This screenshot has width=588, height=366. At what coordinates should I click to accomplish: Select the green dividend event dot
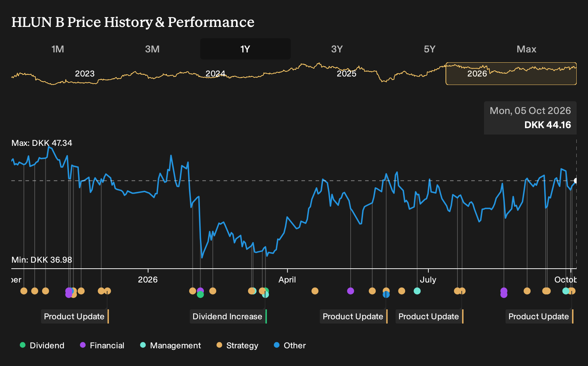click(x=200, y=294)
